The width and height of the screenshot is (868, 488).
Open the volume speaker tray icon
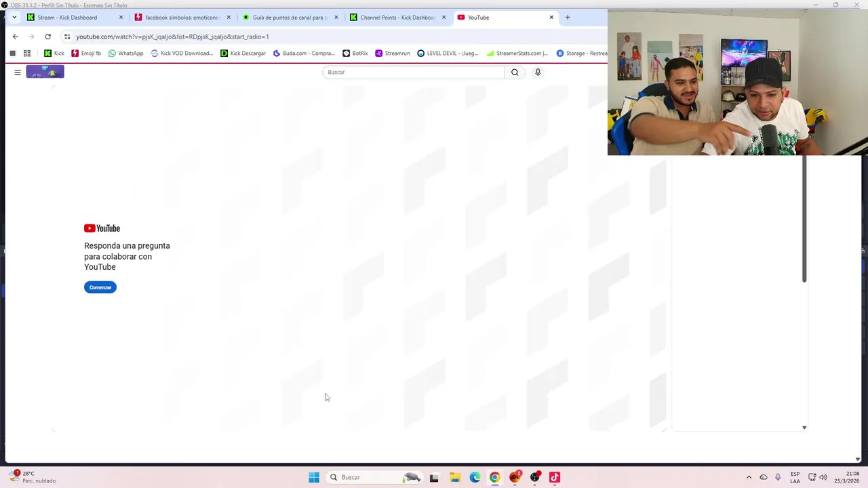tap(823, 477)
